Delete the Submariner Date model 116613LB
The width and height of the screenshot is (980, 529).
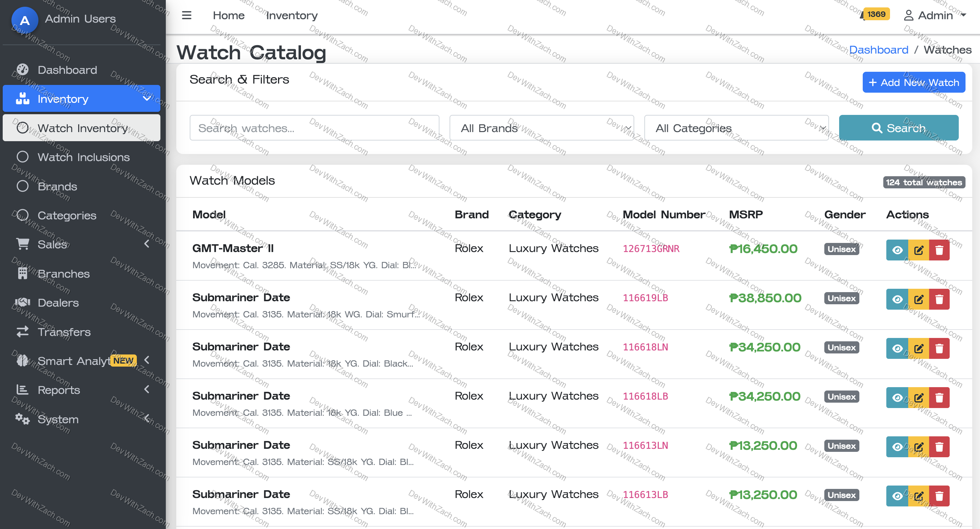pyautogui.click(x=939, y=496)
